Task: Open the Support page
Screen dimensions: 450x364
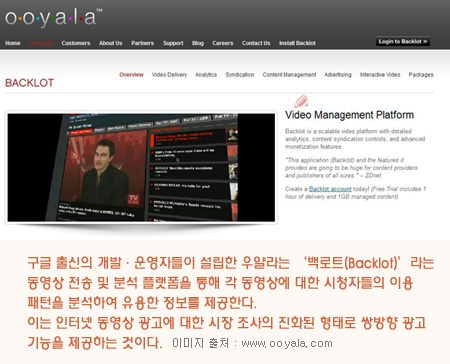Action: pyautogui.click(x=173, y=43)
